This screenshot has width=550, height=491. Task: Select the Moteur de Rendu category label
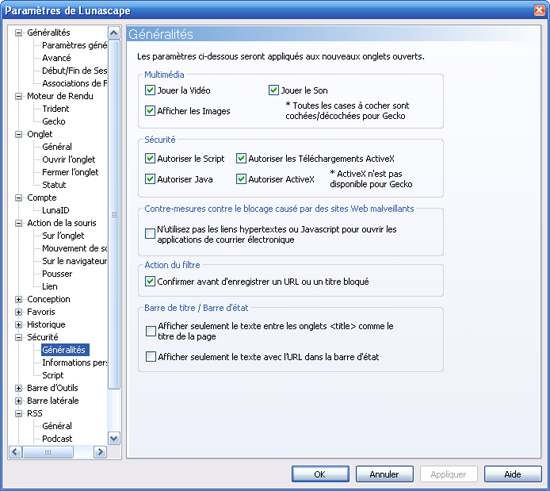tap(60, 96)
